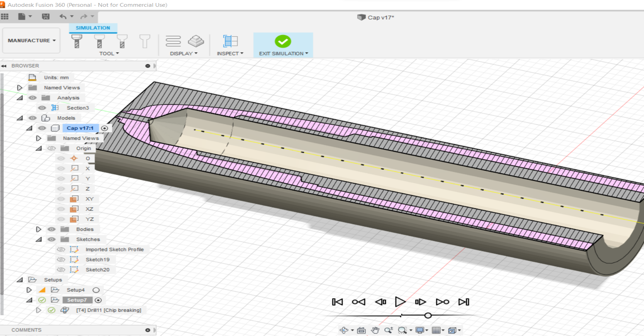The image size is (644, 336).
Task: Expand the top-level Named Views folder
Action: (20, 88)
